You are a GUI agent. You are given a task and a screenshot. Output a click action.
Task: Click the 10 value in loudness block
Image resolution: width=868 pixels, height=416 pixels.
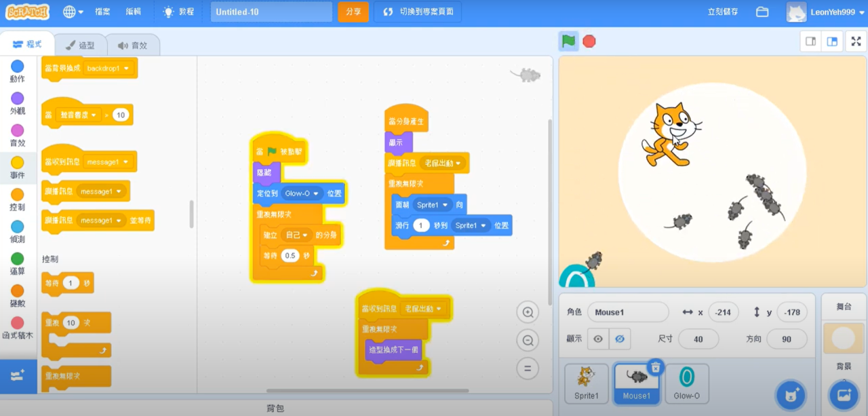121,115
